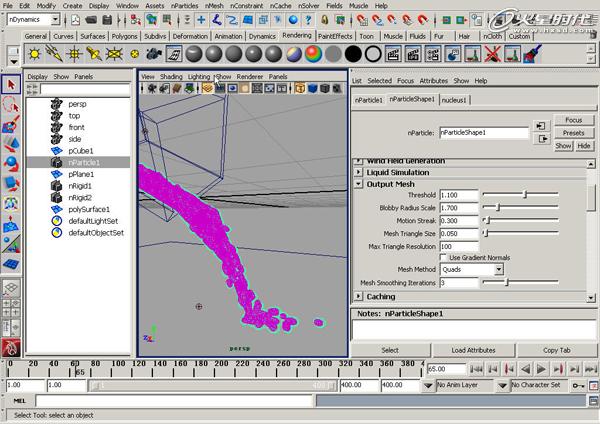Select the Rotate tool sphere icon
The height and width of the screenshot is (424, 600).
coord(11,164)
